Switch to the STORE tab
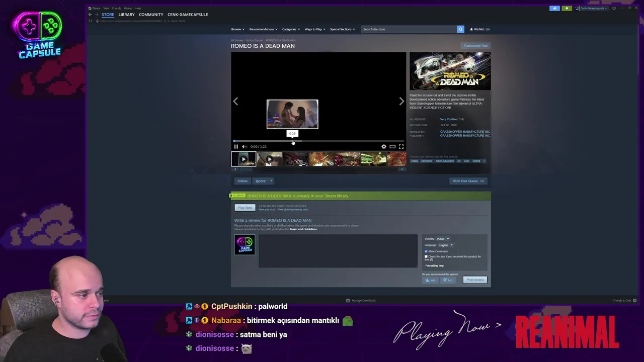 (x=108, y=15)
